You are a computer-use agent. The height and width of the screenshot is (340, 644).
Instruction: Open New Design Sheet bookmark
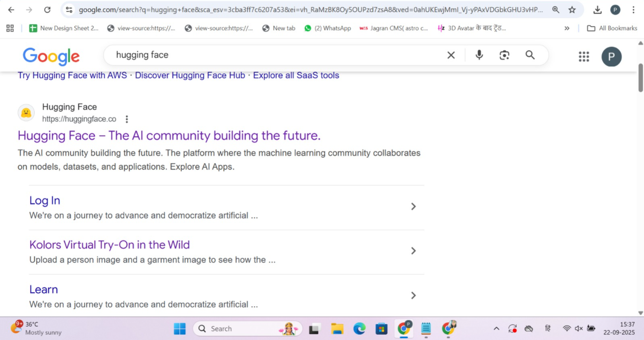[64, 28]
